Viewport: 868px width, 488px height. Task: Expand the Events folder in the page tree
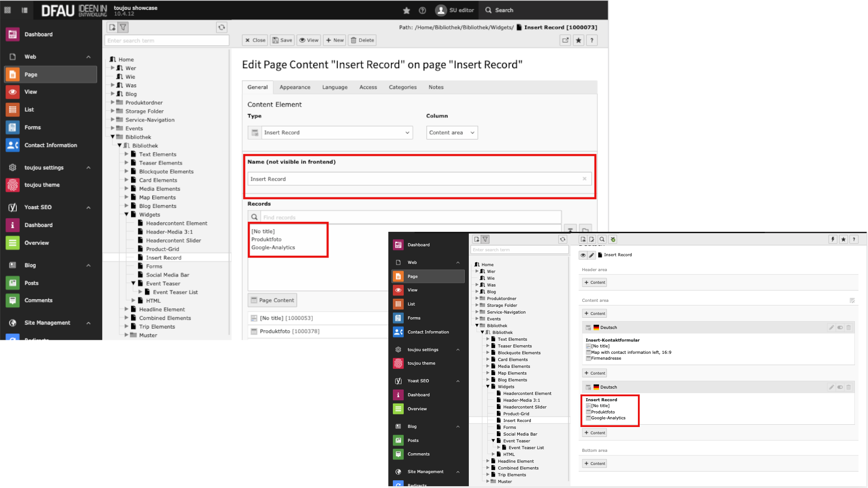click(x=113, y=128)
